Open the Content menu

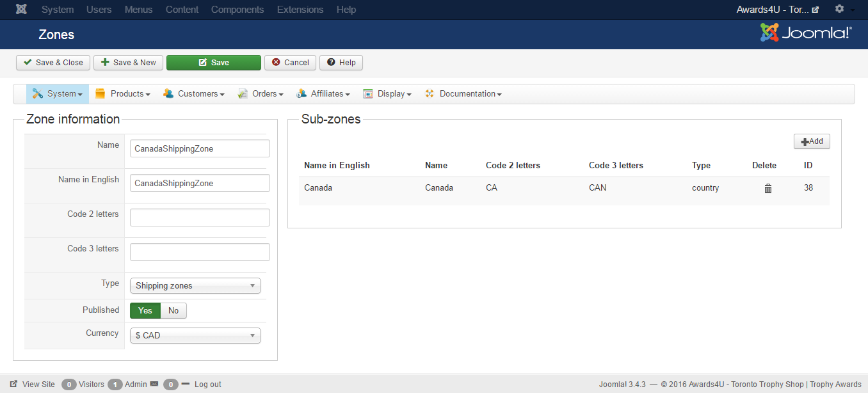pos(182,10)
